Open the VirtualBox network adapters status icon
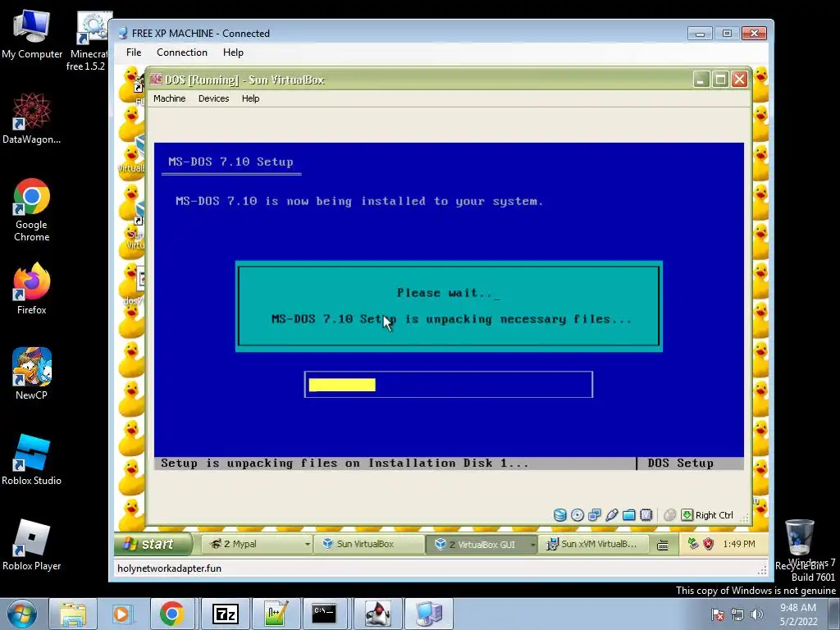This screenshot has width=840, height=630. point(594,515)
